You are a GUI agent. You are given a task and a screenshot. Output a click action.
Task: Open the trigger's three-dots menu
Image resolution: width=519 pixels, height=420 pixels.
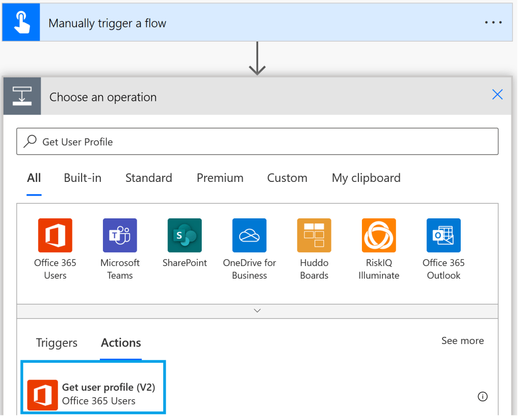point(493,23)
